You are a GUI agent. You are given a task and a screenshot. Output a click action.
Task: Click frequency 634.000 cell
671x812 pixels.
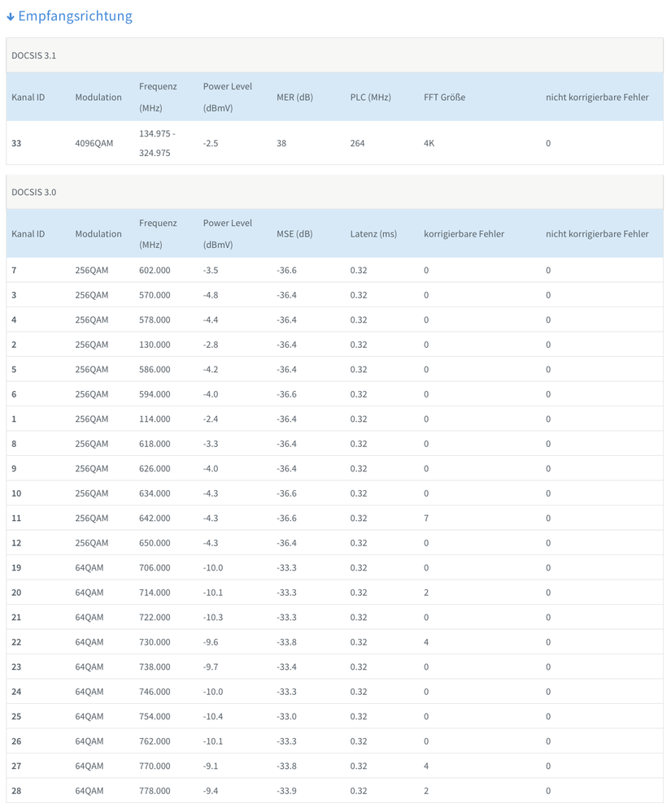click(155, 493)
